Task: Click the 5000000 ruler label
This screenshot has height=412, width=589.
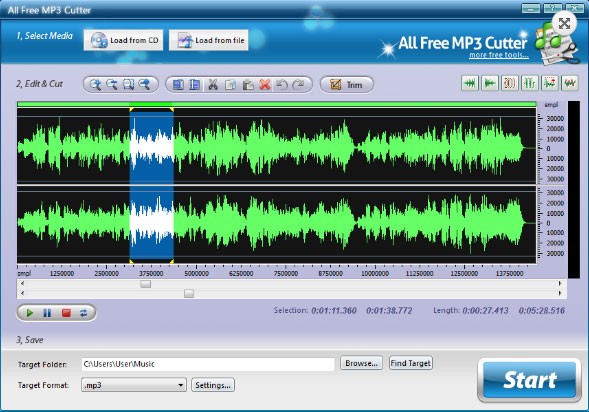Action: tap(196, 274)
